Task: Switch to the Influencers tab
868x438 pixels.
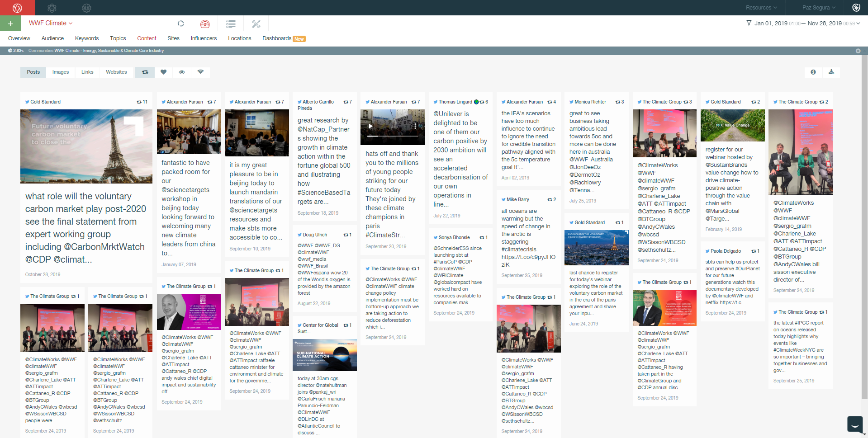Action: tap(204, 38)
